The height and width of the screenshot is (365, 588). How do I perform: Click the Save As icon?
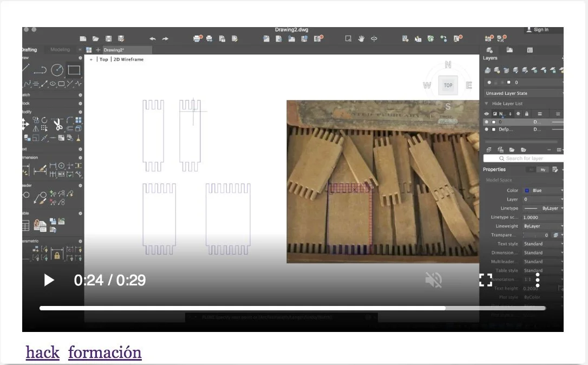point(121,38)
